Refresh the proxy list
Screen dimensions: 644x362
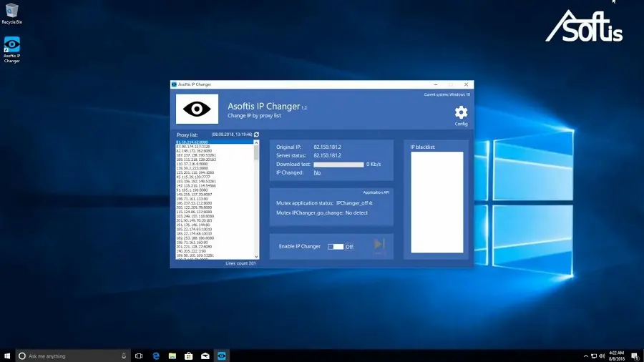coord(256,134)
